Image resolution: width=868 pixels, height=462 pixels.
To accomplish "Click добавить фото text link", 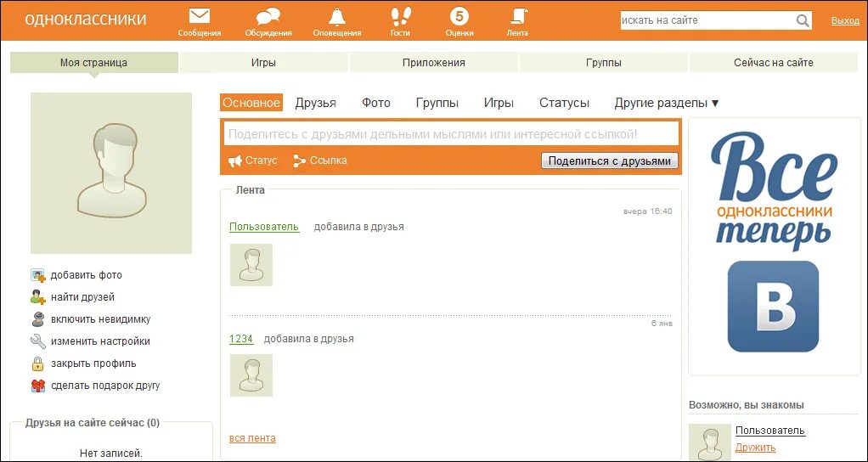I will point(87,275).
